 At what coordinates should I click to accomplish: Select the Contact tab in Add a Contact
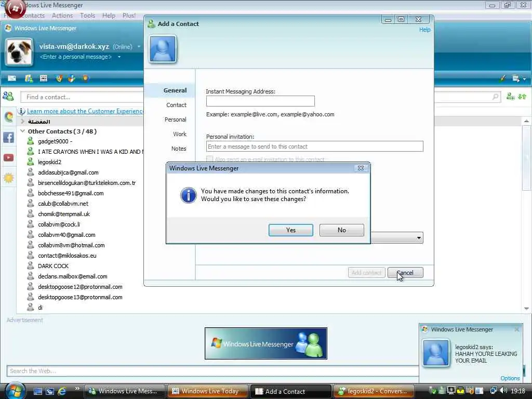coord(176,105)
